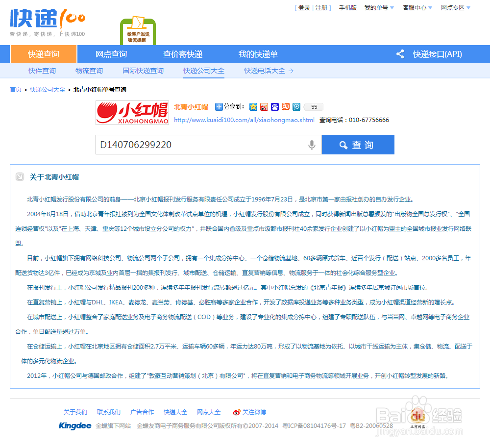Open the 查价寄快递 tab
The image size is (490, 448).
coord(183,54)
